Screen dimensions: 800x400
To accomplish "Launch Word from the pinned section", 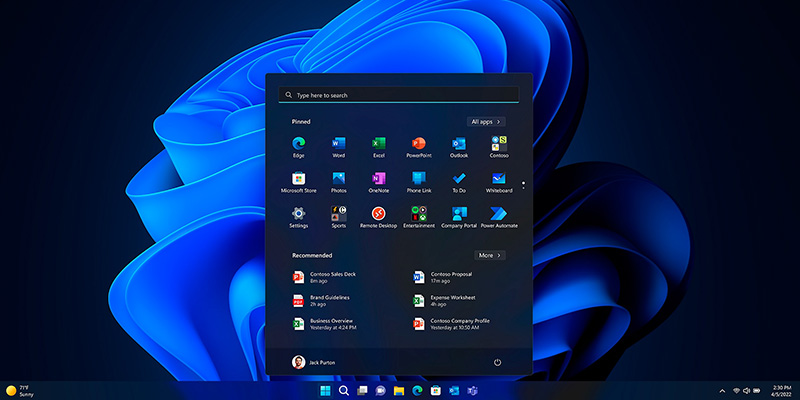I will click(338, 145).
